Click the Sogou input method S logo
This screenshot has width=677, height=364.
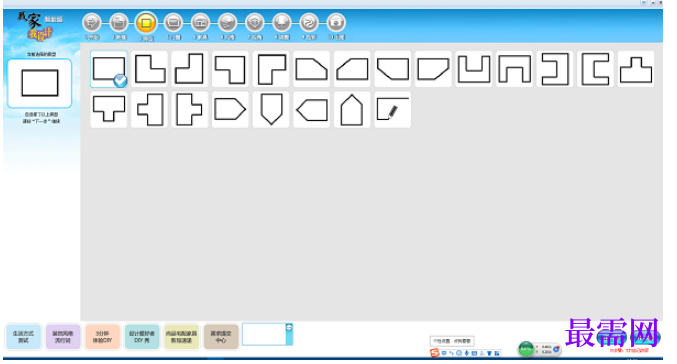[x=434, y=353]
